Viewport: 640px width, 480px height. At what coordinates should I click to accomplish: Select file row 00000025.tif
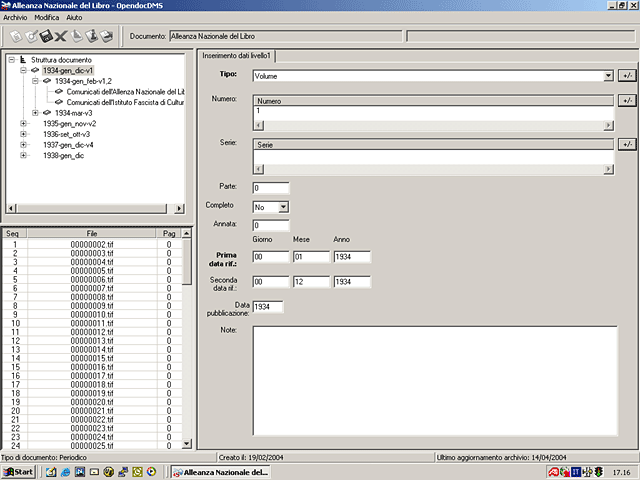(92, 446)
